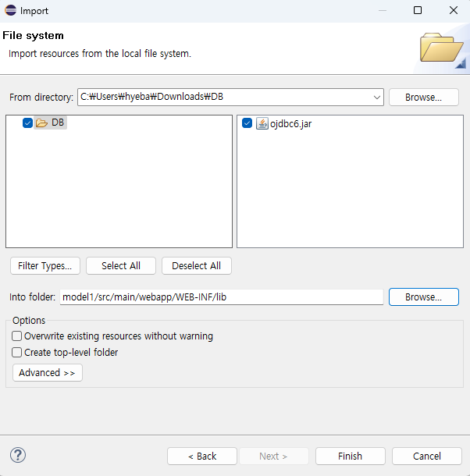Click the Deselect All button
Screen dimensions: 470x476
coord(197,265)
